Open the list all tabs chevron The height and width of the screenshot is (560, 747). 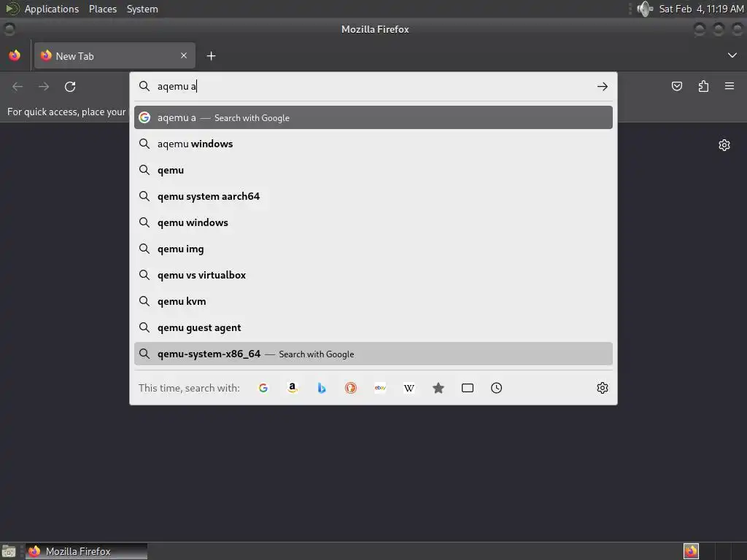click(x=732, y=55)
